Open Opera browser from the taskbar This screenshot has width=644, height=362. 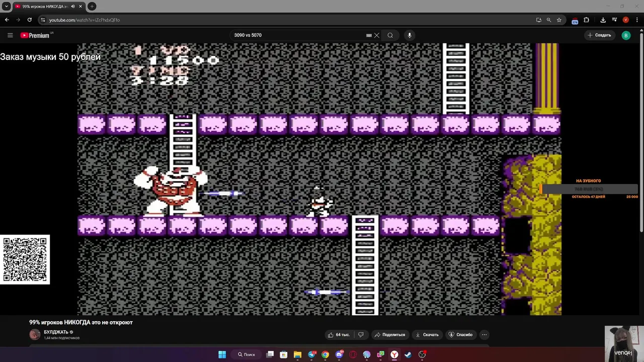[353, 354]
